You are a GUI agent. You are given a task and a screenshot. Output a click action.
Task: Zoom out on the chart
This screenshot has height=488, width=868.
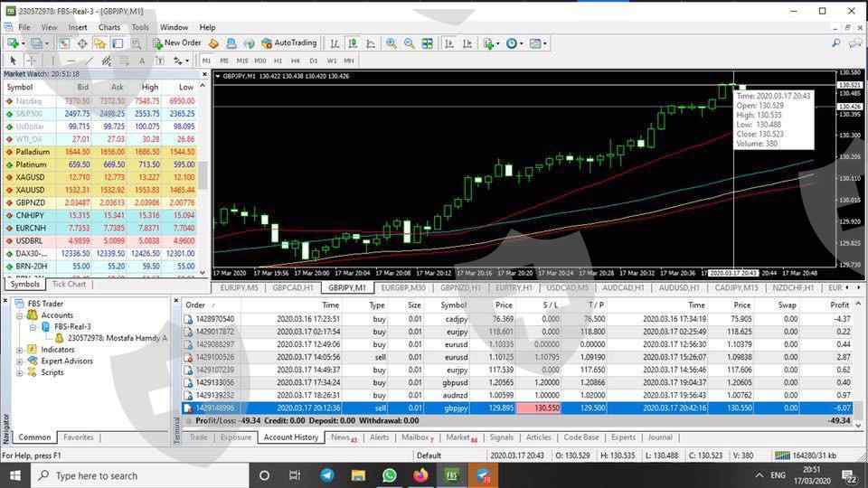tap(409, 43)
